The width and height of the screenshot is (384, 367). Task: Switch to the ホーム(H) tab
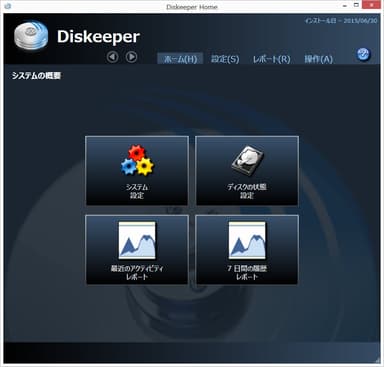180,59
